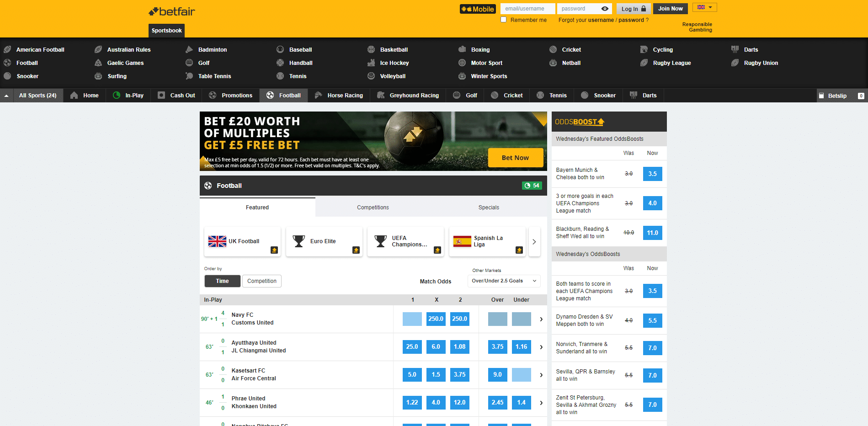
Task: Click the Ice Hockey icon
Action: (x=371, y=63)
